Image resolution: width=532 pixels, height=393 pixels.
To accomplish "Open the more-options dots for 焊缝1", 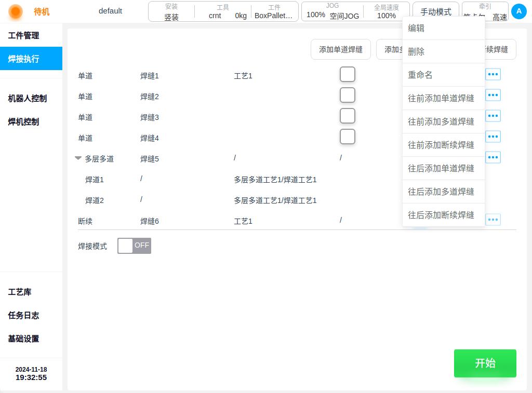I will [x=493, y=74].
